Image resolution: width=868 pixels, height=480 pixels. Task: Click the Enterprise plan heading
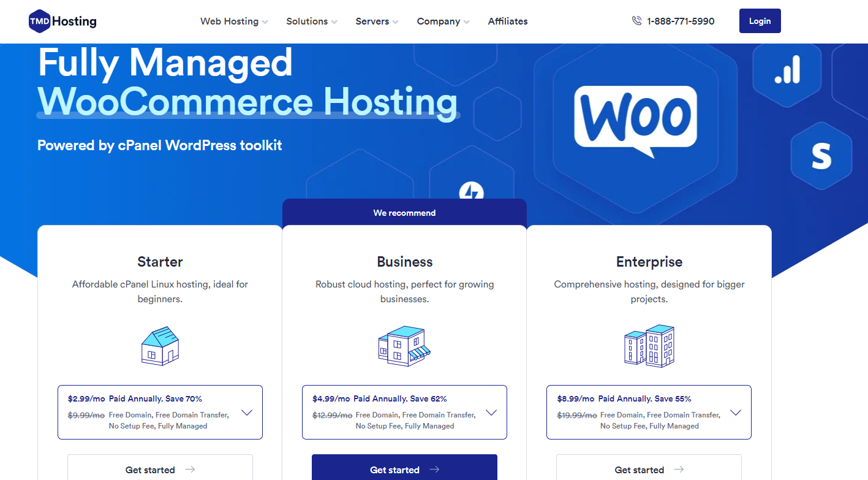(649, 262)
